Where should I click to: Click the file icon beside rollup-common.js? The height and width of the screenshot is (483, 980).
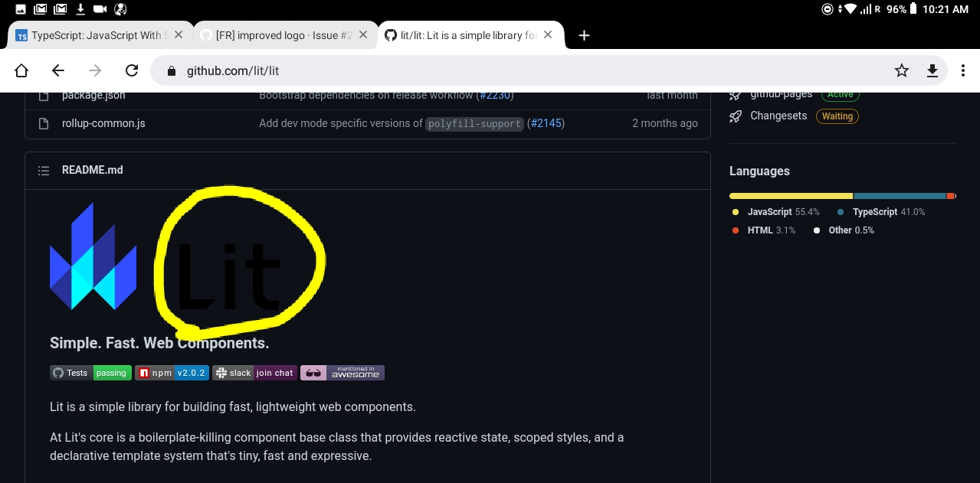(44, 123)
